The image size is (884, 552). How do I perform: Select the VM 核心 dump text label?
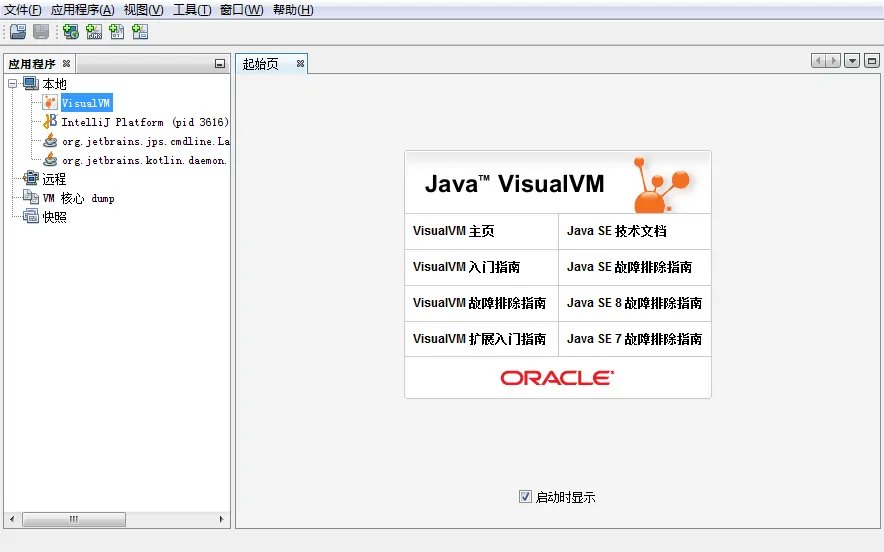pyautogui.click(x=78, y=198)
